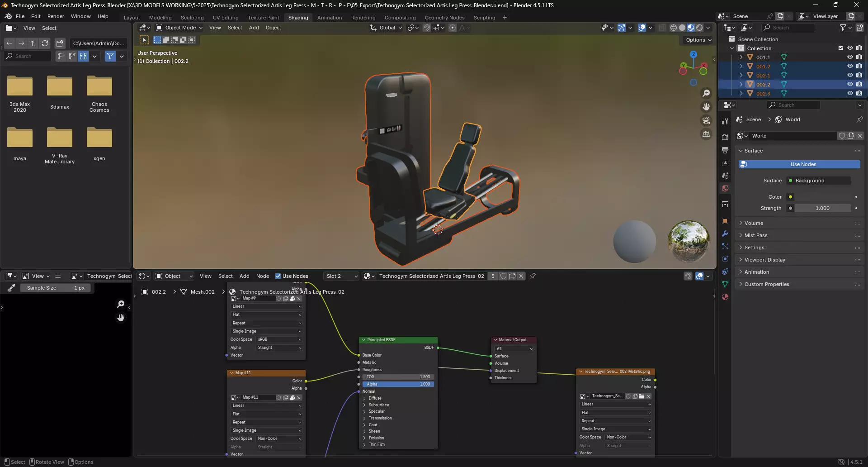Click the file browser Search field

[28, 56]
